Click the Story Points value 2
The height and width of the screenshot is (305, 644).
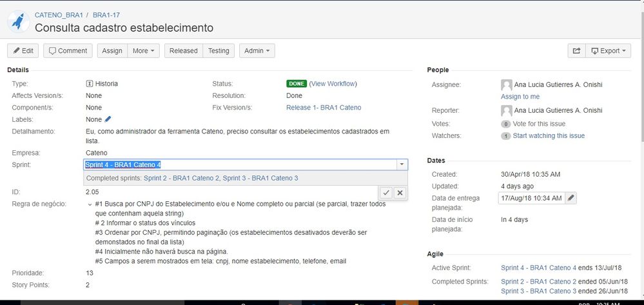tap(88, 285)
